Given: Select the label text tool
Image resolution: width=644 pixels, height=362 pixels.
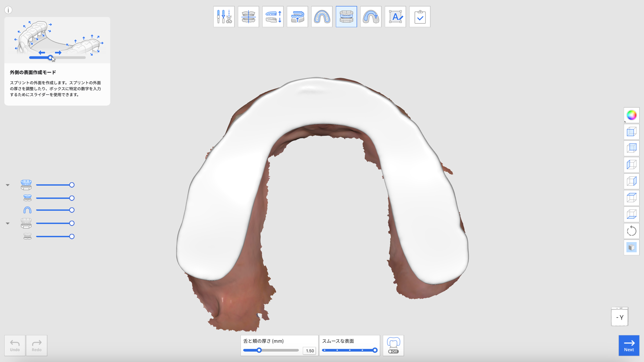Looking at the screenshot, I should click(395, 16).
